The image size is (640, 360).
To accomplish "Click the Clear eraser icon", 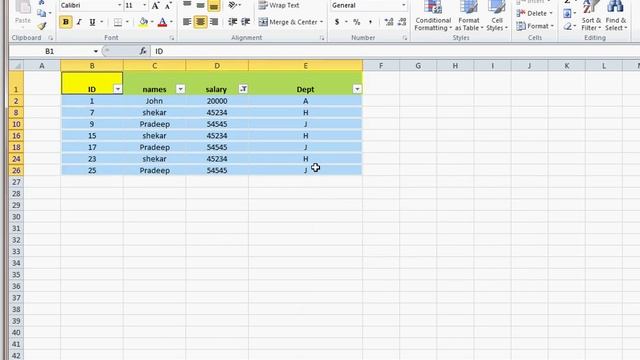I will click(x=568, y=27).
